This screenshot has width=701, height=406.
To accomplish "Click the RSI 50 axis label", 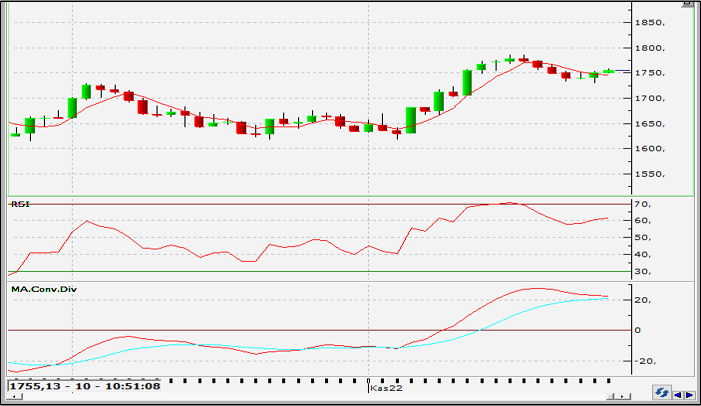I will [643, 237].
